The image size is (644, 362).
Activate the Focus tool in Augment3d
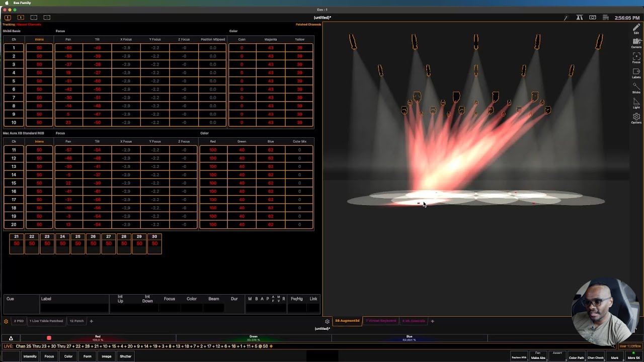[636, 58]
